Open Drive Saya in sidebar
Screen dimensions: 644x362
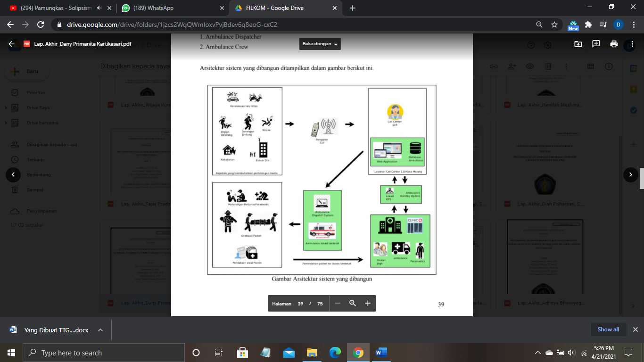[x=38, y=108]
